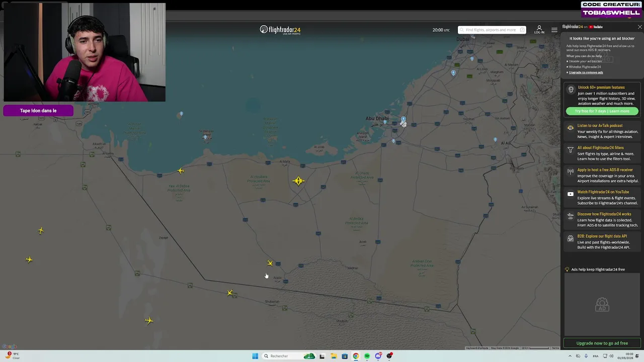Open Apply to host a free ADS-B receiver
This screenshot has height=362, width=644.
point(605,170)
